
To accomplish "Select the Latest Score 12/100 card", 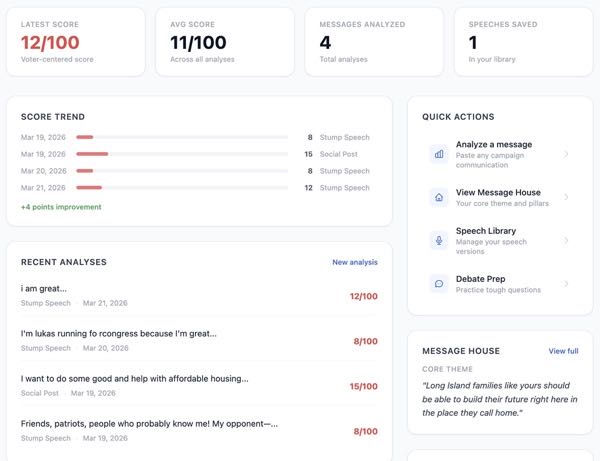I will pyautogui.click(x=76, y=42).
